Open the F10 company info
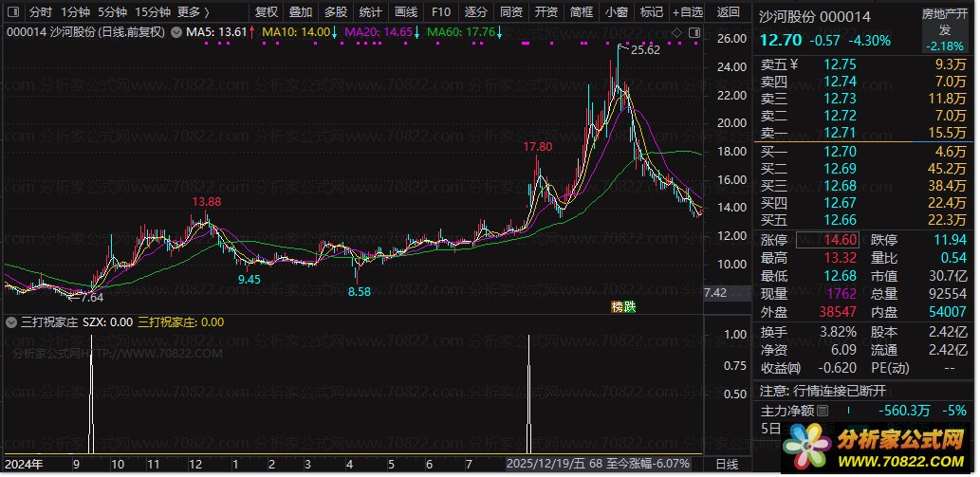Screen dimensions: 980x477 (x=440, y=12)
